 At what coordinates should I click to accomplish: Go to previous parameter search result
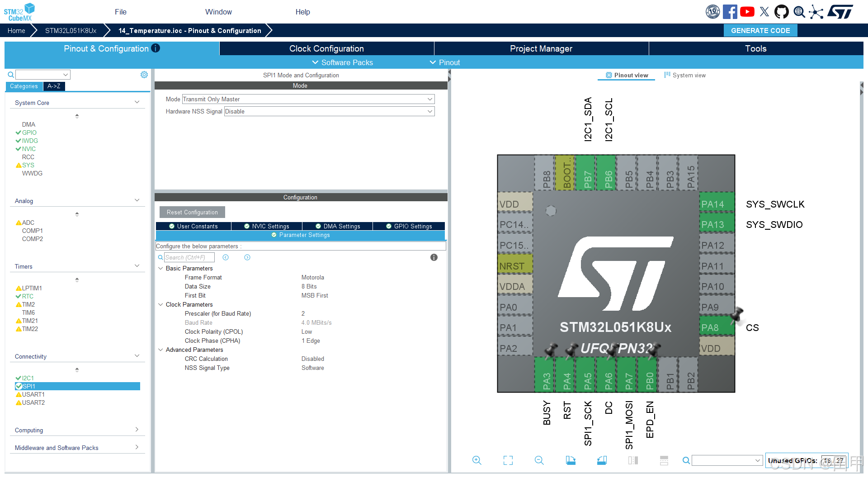click(226, 257)
